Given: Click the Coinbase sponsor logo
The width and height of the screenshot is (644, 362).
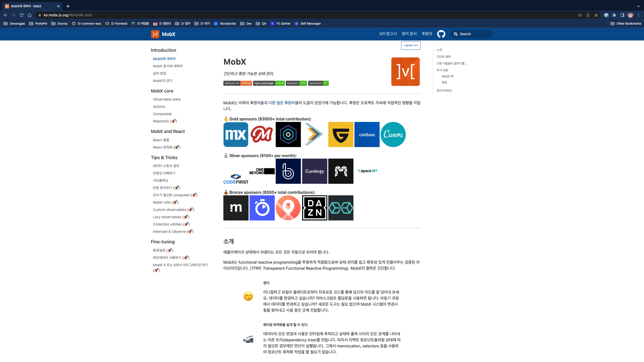Looking at the screenshot, I should coord(367,134).
